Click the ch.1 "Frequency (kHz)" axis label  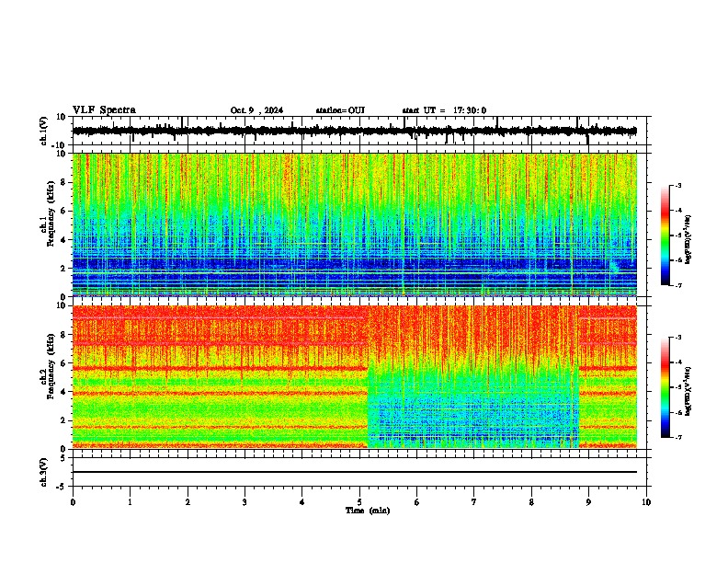51,213
